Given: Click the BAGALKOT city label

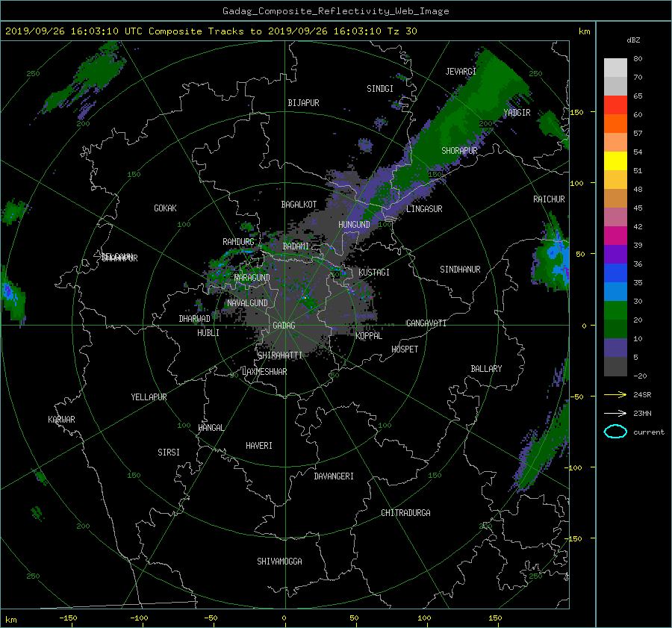Looking at the screenshot, I should pyautogui.click(x=299, y=205).
